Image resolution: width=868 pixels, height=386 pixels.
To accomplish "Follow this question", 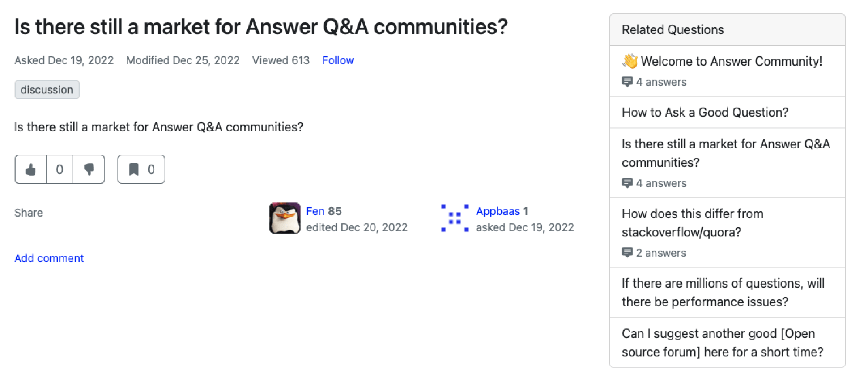I will coord(338,60).
